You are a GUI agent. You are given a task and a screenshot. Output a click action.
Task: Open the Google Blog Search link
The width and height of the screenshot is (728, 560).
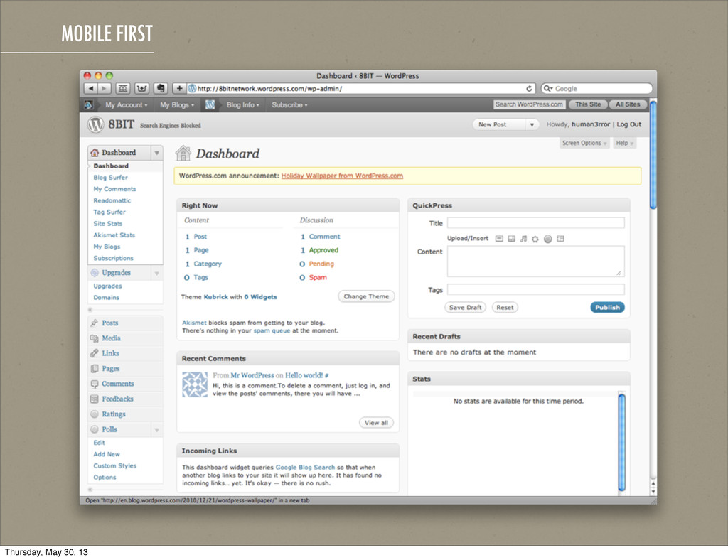pyautogui.click(x=305, y=467)
